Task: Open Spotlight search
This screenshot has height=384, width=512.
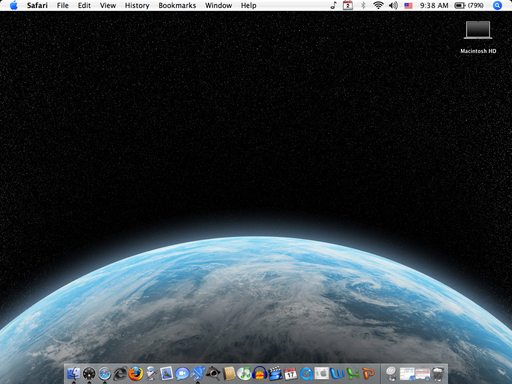Action: coord(497,5)
